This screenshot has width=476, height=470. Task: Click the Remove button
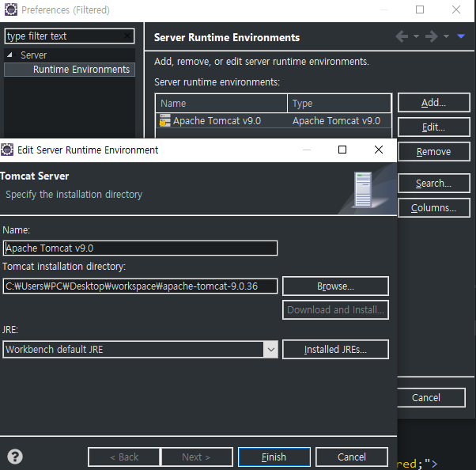tap(434, 151)
